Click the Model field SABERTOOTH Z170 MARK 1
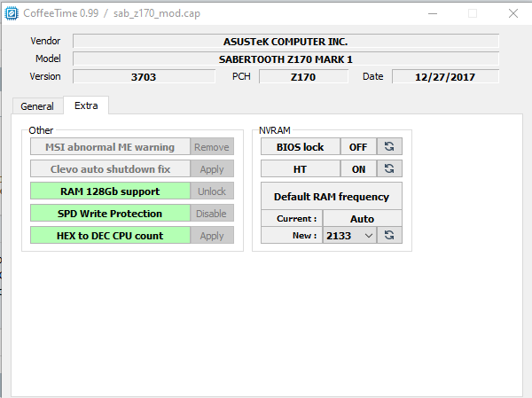This screenshot has height=398, width=532. coord(286,59)
